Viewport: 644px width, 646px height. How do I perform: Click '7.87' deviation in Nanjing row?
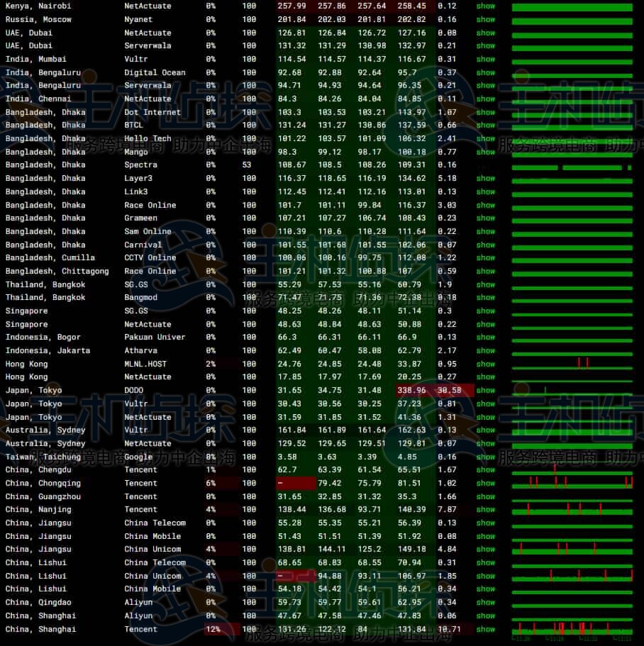pyautogui.click(x=447, y=510)
